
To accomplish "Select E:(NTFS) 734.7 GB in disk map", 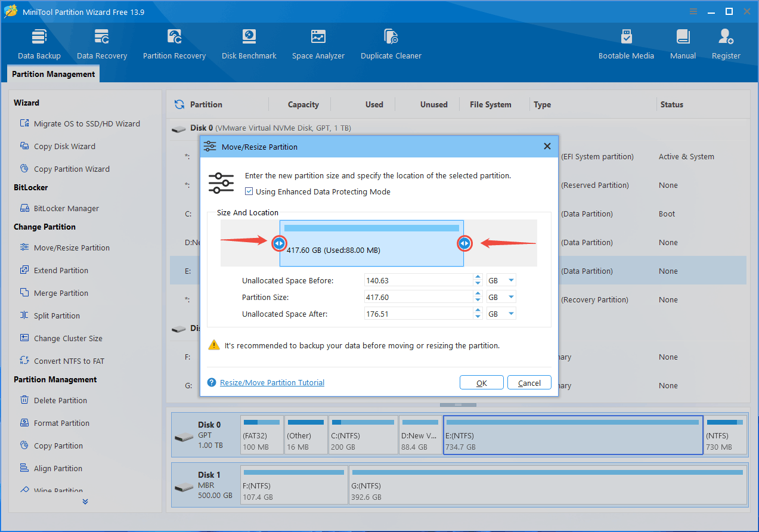I will coord(573,435).
